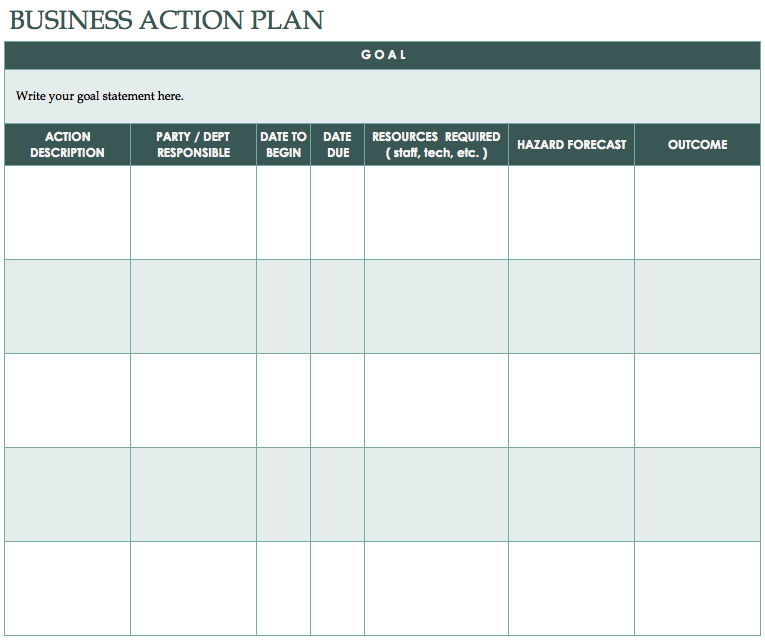Click fourth row Action Description cell

(67, 494)
